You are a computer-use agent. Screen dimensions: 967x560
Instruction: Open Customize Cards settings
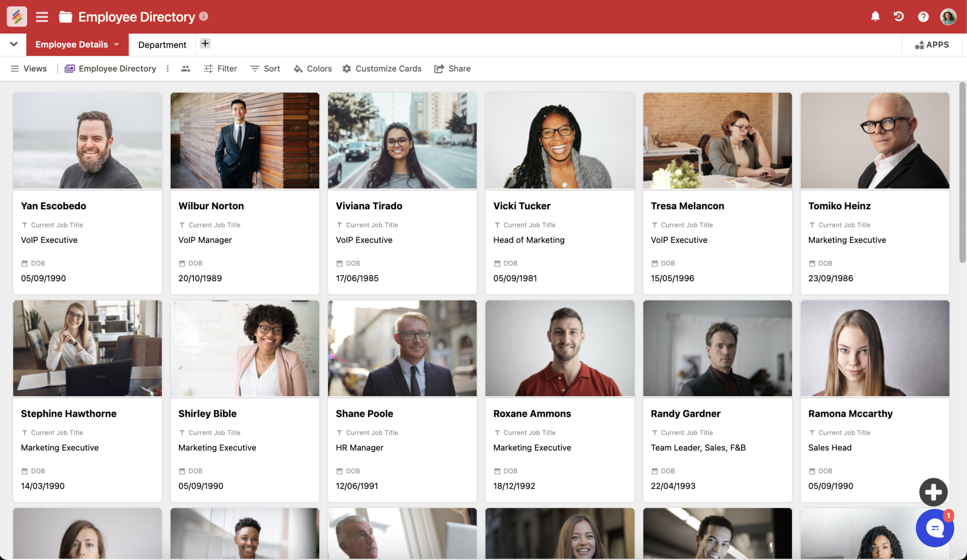pos(382,69)
